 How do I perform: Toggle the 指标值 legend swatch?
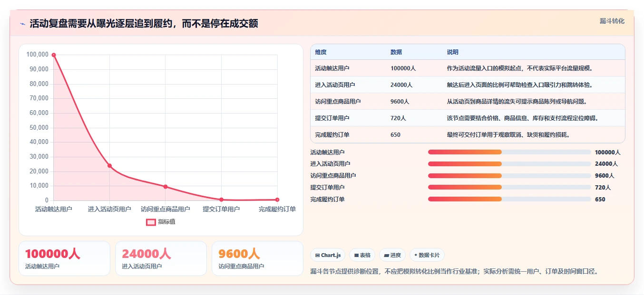pos(151,222)
